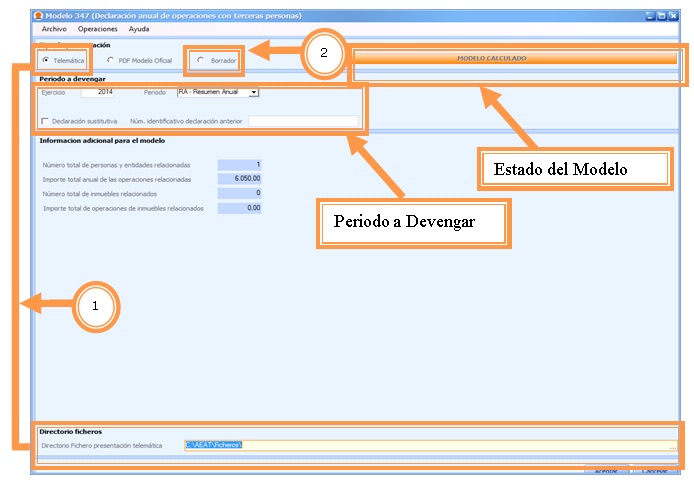Select the Telemática radio option

pos(46,61)
